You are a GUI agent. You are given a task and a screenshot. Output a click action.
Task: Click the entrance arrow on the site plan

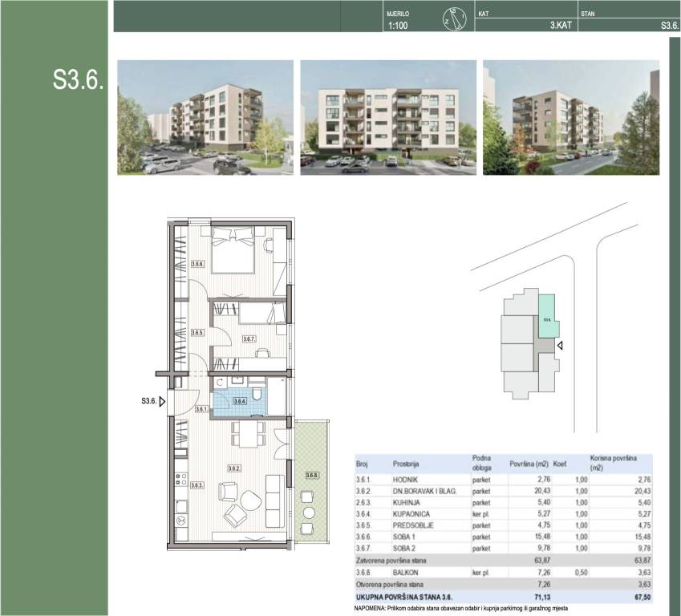point(561,346)
